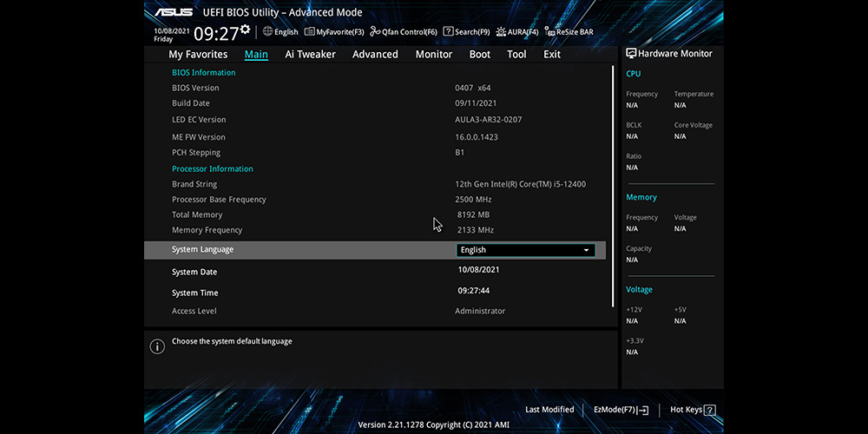
Task: Click Last Modified button
Action: click(549, 410)
